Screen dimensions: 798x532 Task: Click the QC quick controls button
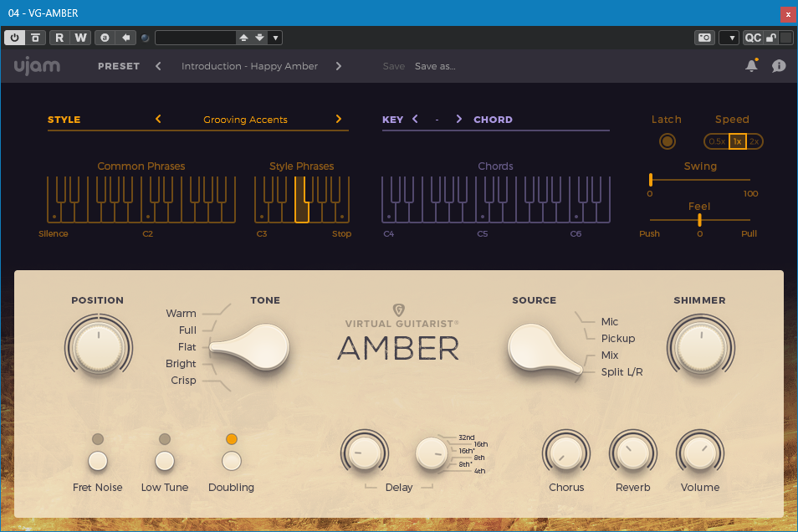click(753, 38)
